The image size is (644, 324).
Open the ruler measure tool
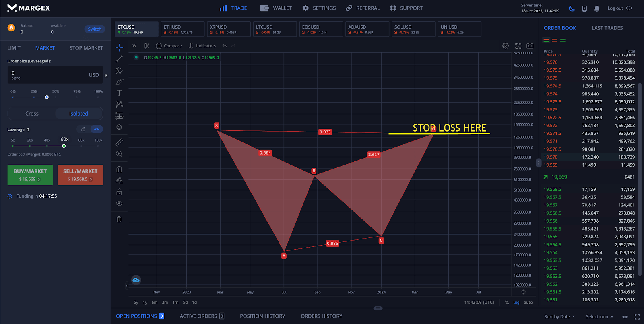(x=119, y=142)
